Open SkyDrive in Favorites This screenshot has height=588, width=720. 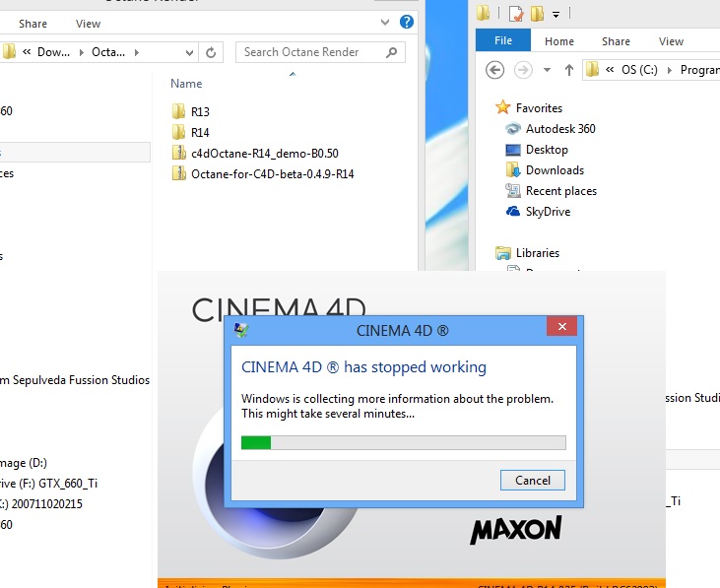click(538, 211)
